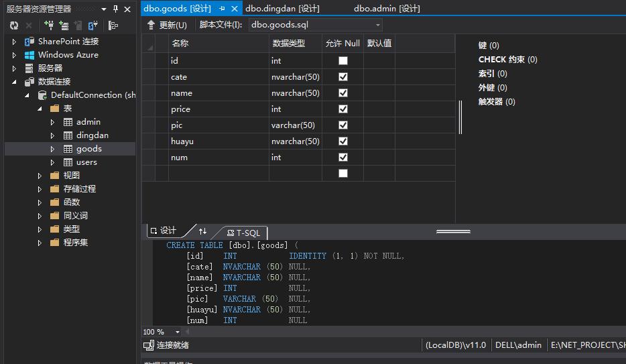Image resolution: width=626 pixels, height=364 pixels.
Task: Close the Server Explorer panel
Action: click(x=127, y=9)
